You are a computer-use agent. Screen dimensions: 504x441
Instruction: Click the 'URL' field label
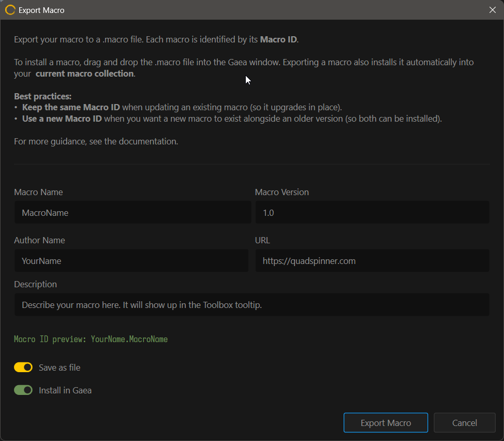pos(262,240)
